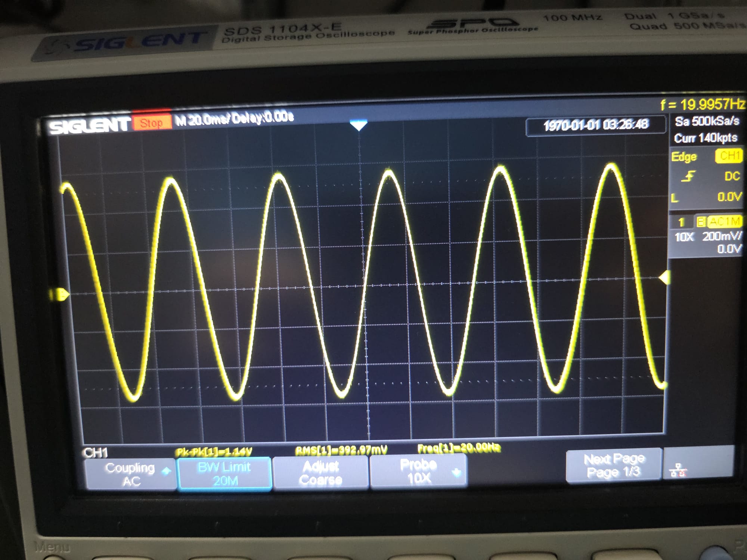Click the 200mV/ vertical scale value
Viewport: 747px width, 560px height.
point(722,236)
